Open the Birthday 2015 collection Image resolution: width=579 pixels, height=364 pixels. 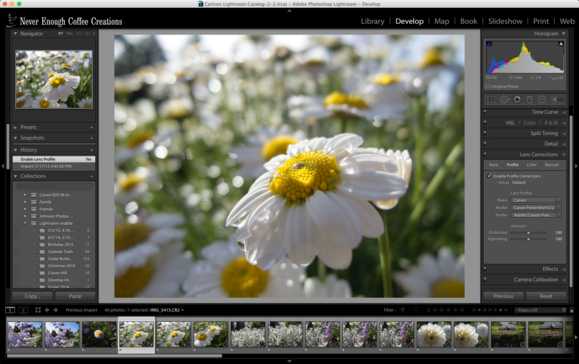click(x=61, y=245)
